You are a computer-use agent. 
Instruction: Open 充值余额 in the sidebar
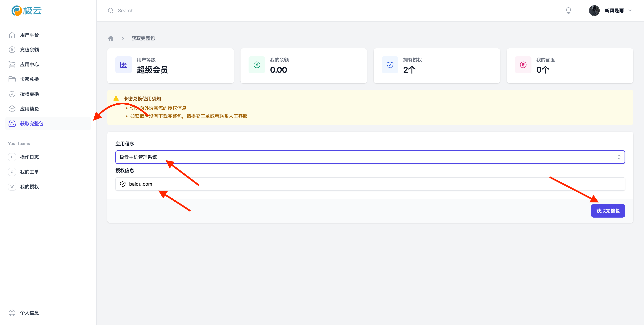click(x=29, y=50)
